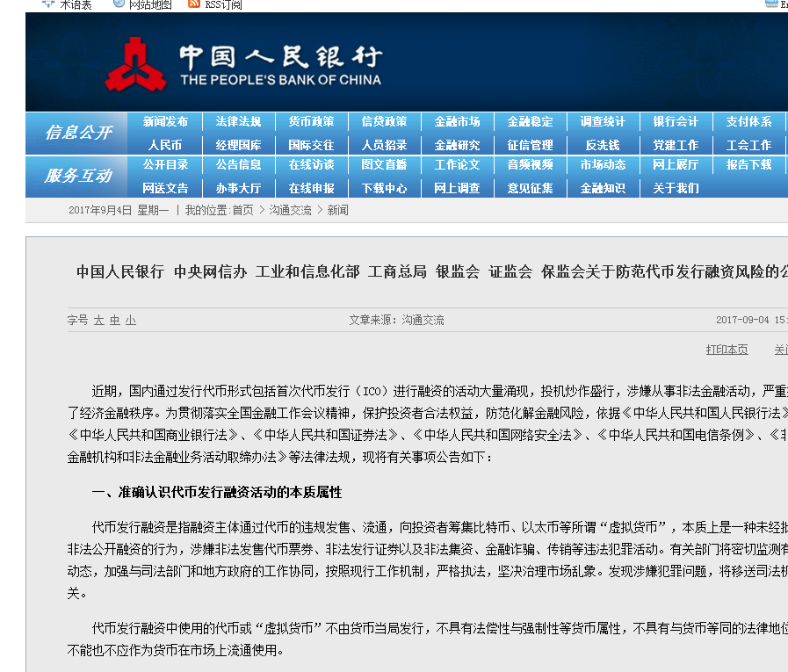788x672 pixels.
Task: Open the 支付体系 menu item
Action: (748, 121)
